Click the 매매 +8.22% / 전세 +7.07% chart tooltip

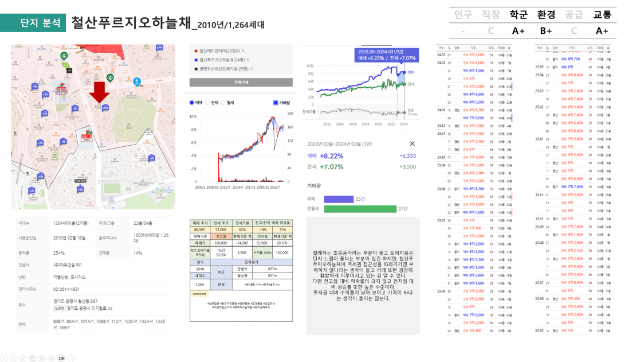[387, 55]
